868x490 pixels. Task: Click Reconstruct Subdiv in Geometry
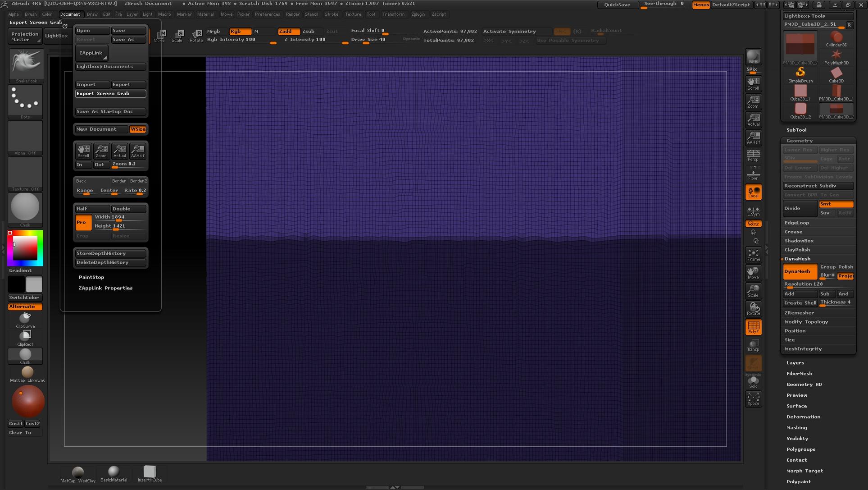coord(818,186)
